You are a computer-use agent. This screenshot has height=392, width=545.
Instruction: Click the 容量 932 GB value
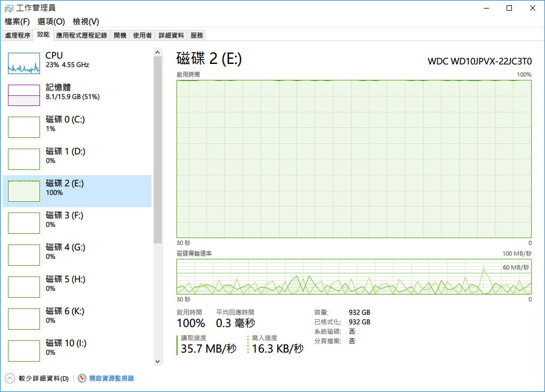[x=359, y=313]
